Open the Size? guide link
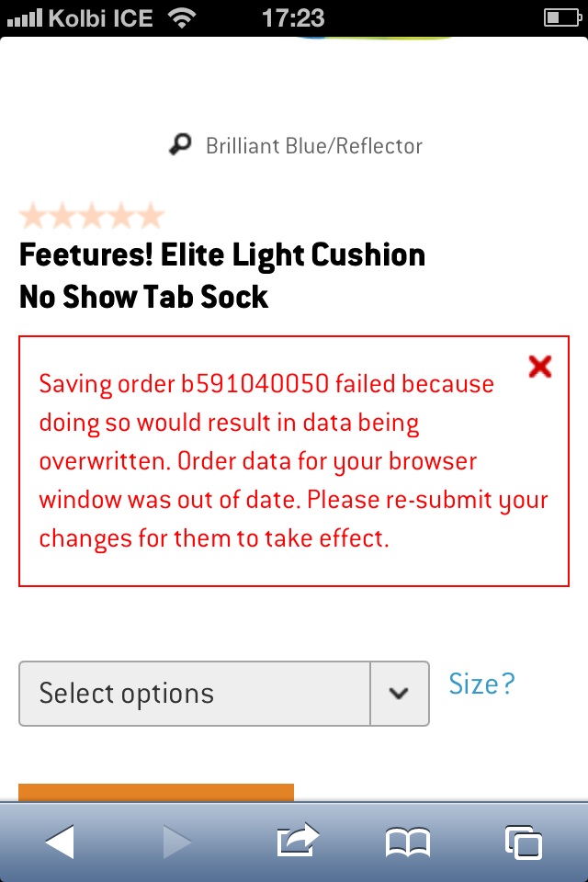Screen dimensions: 588x882 (x=481, y=684)
